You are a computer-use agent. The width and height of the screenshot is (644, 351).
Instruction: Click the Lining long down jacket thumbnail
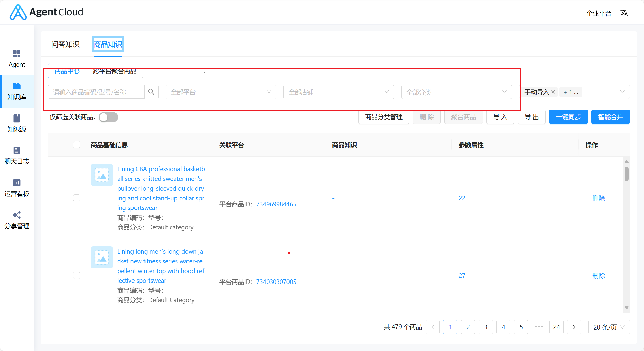[x=102, y=258]
